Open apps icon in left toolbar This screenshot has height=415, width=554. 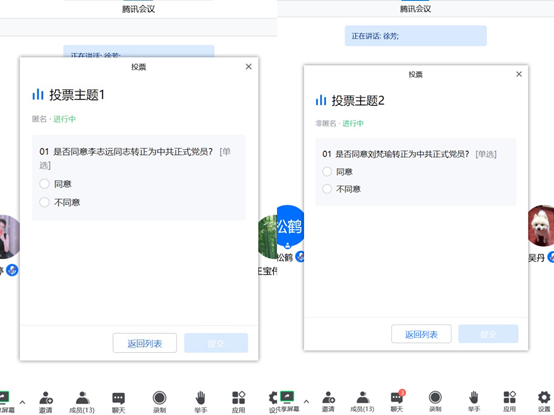(x=238, y=402)
